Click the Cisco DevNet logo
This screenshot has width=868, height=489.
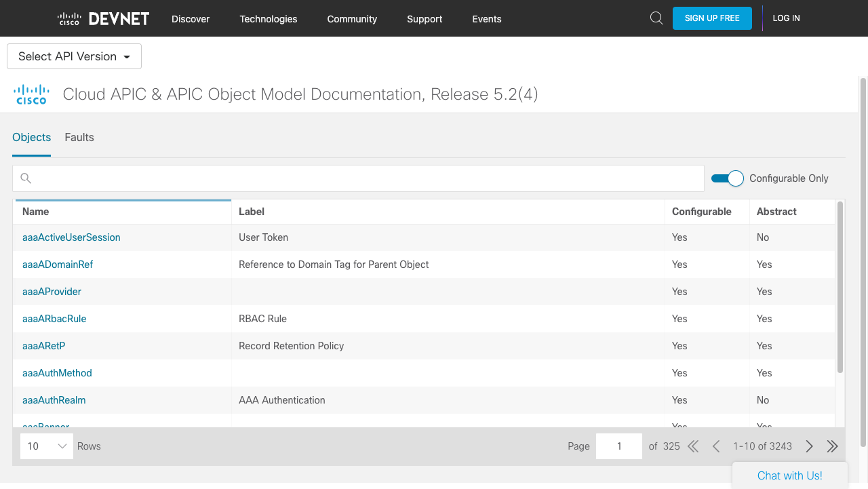(103, 18)
